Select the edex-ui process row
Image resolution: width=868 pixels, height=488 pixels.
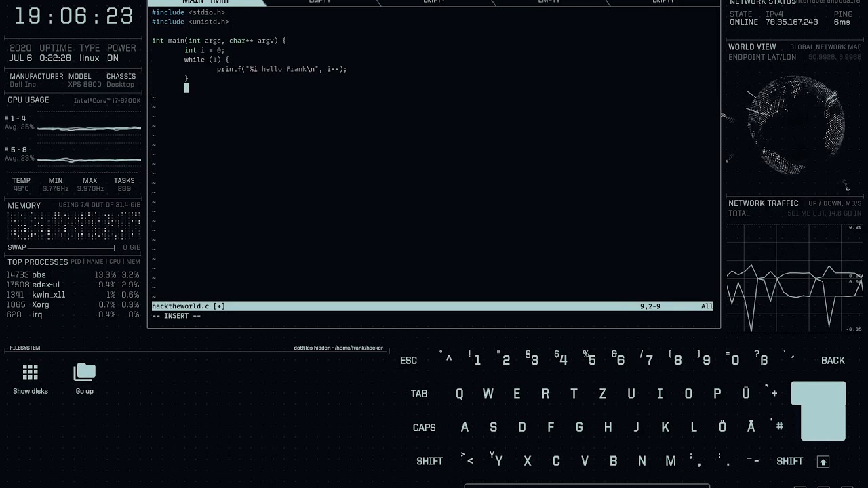(73, 285)
